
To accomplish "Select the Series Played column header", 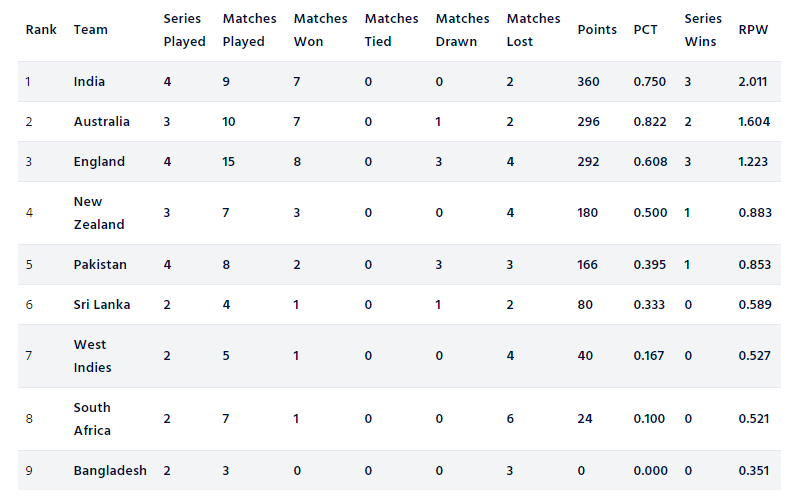I will 184,30.
